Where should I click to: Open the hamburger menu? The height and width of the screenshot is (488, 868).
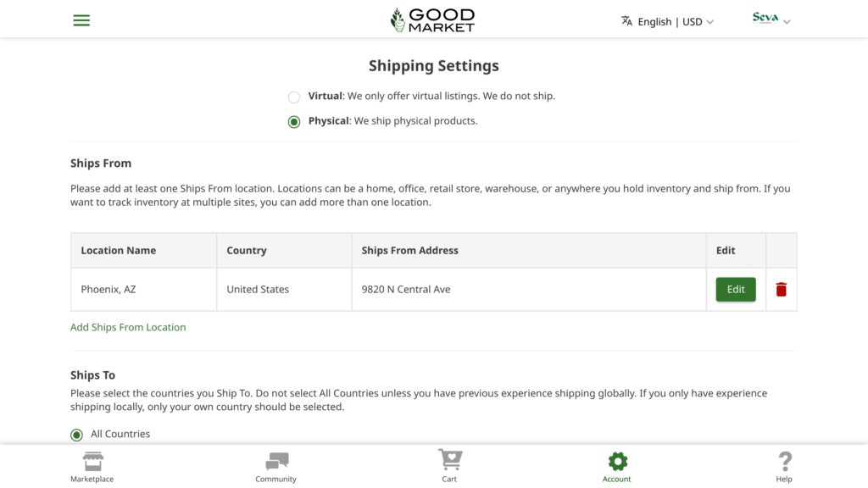click(81, 20)
